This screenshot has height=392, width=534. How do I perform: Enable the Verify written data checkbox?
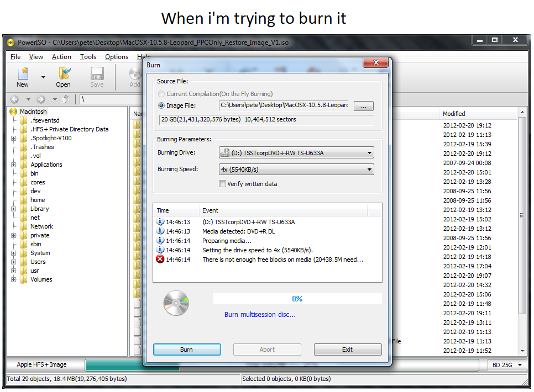click(222, 184)
